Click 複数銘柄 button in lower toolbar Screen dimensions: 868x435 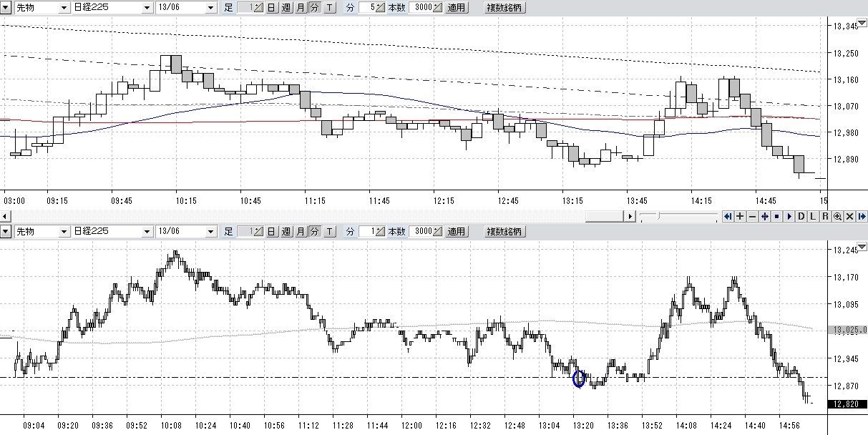pyautogui.click(x=504, y=232)
